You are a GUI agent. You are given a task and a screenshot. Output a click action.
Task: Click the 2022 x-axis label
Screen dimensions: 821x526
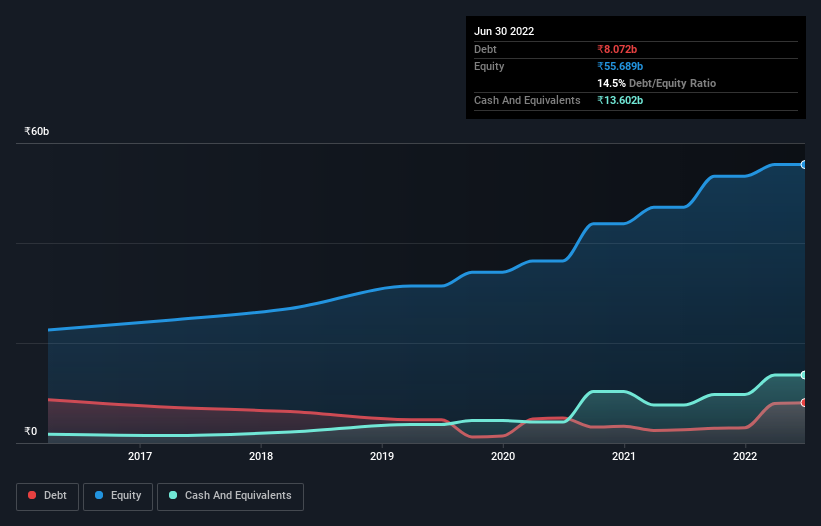[x=745, y=456]
